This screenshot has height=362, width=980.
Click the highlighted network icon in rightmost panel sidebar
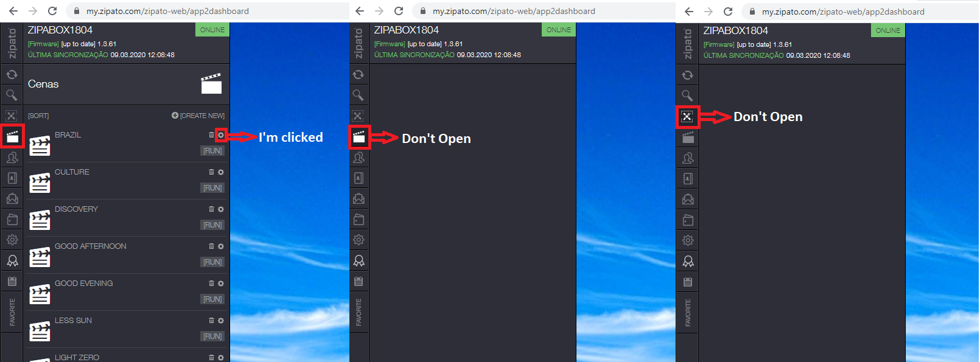click(687, 117)
